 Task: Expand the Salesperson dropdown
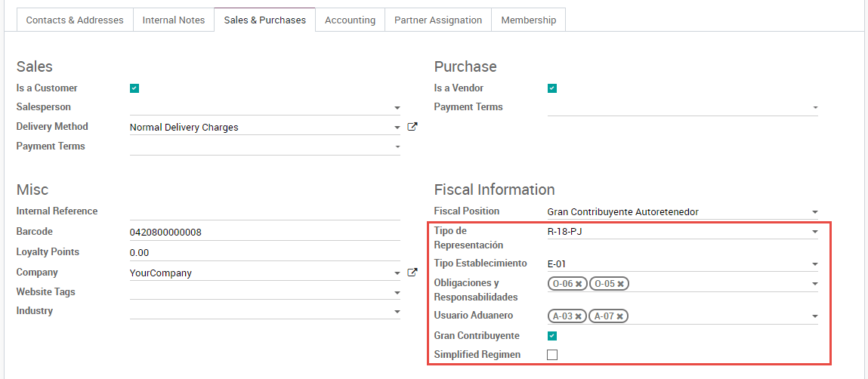[397, 108]
